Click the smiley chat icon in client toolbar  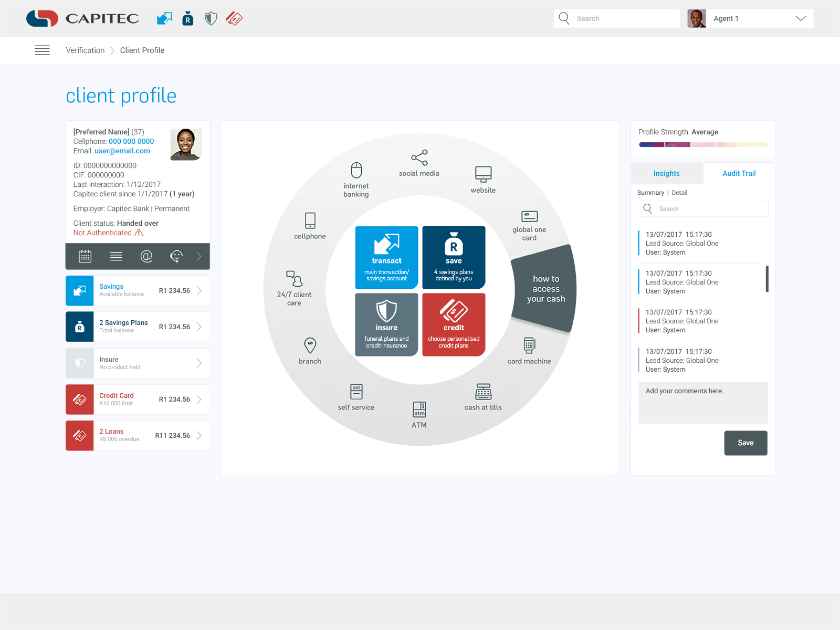pos(176,256)
